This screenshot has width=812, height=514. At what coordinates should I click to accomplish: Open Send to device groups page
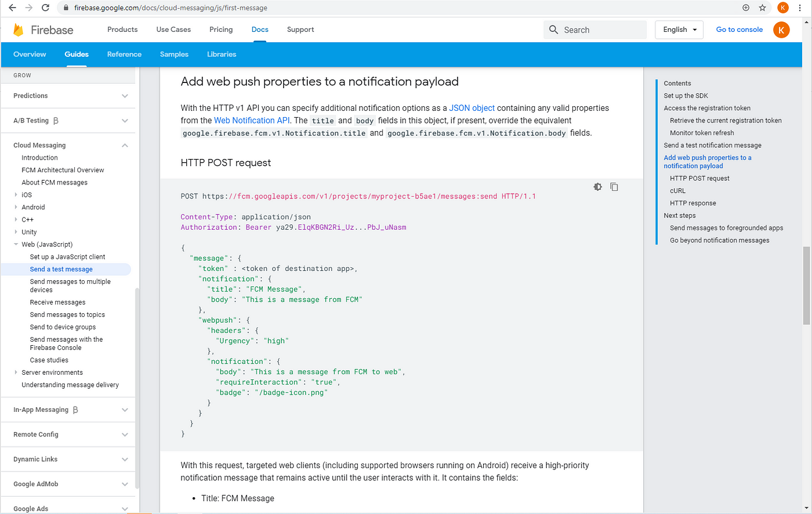pyautogui.click(x=63, y=327)
